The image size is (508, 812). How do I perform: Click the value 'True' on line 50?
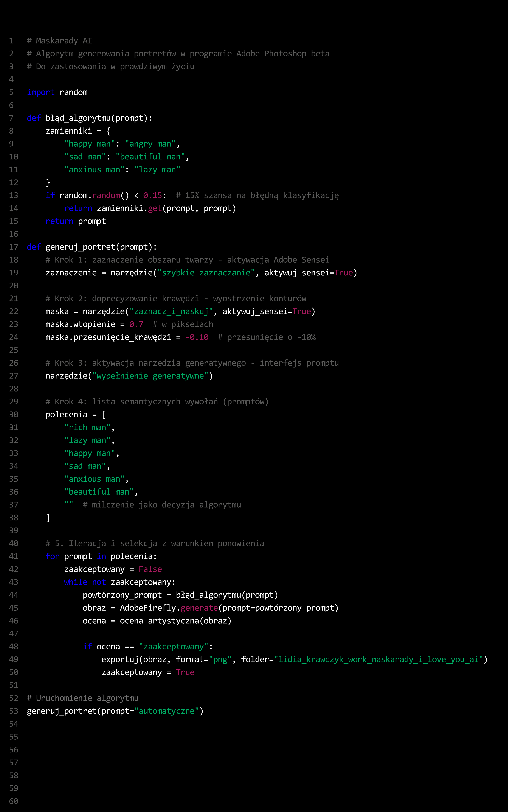(x=185, y=672)
